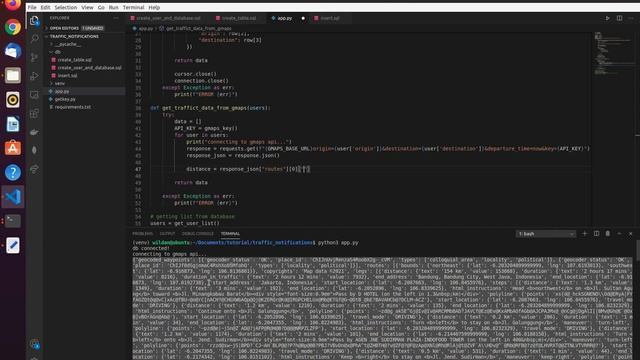
Task: Maximize the terminal panel with caret icon
Action: pos(619,233)
